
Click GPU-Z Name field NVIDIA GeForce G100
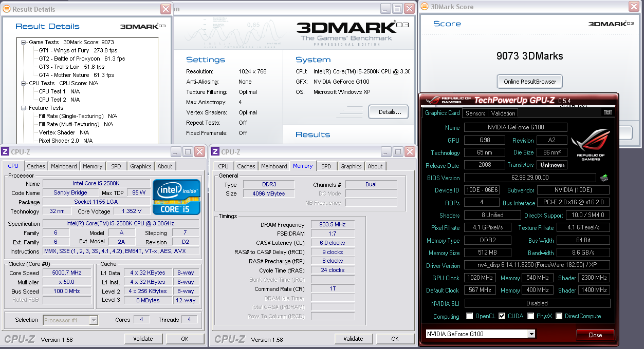pyautogui.click(x=516, y=127)
